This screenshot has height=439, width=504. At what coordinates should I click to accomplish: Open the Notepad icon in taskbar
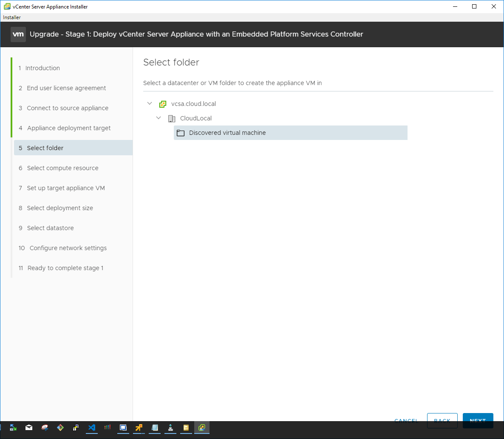(155, 428)
